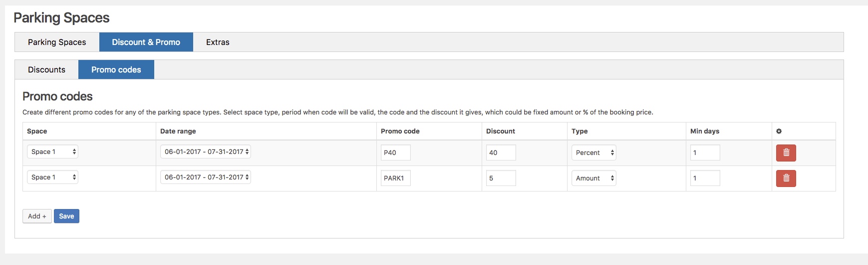Delete the PARK1 promo code row
Screen dimensions: 868x265
coord(786,178)
